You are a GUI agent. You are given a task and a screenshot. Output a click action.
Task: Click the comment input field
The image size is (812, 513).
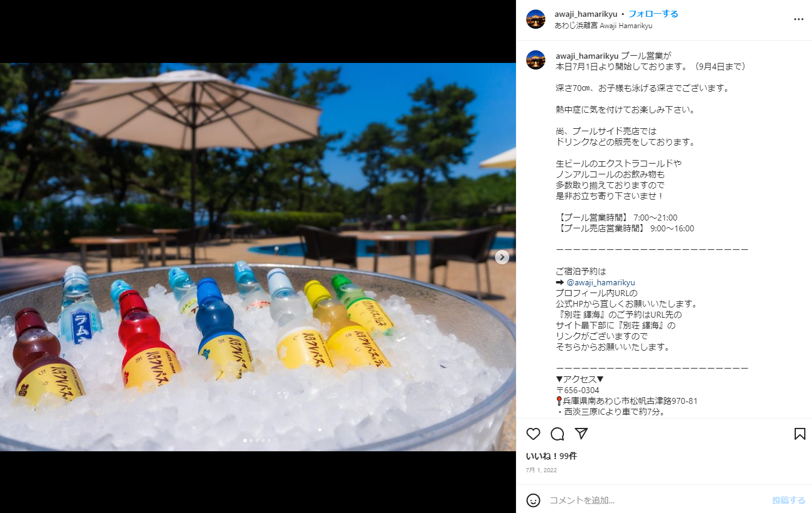[656, 500]
